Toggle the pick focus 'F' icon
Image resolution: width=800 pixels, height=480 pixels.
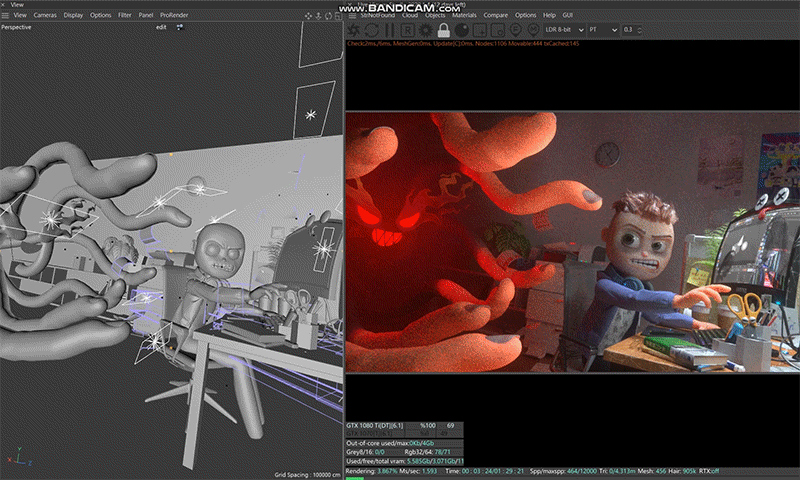point(516,30)
